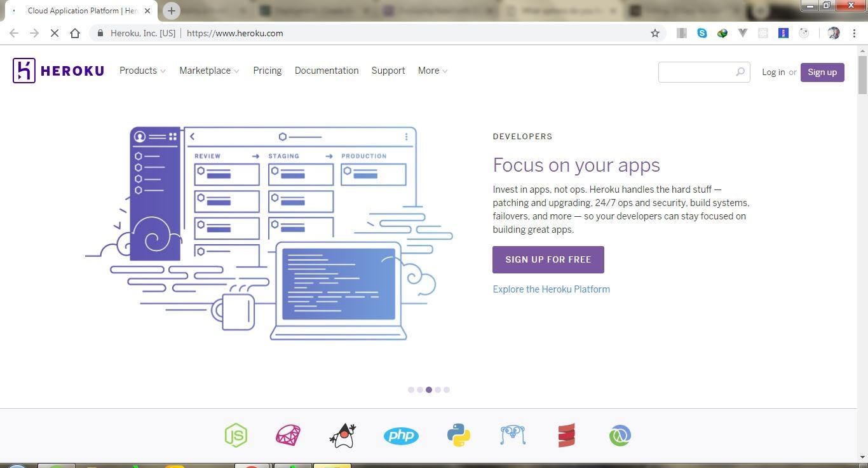View site security lock info
The image size is (868, 468).
(100, 33)
